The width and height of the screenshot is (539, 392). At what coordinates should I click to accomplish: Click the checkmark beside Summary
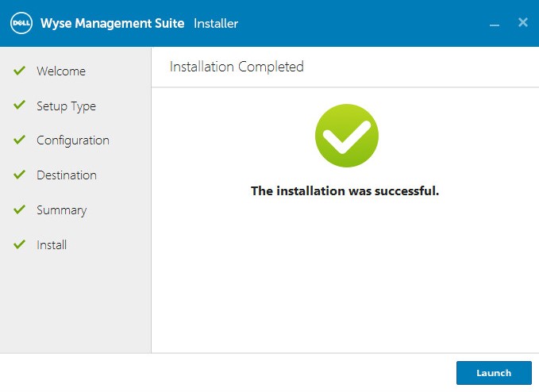19,210
